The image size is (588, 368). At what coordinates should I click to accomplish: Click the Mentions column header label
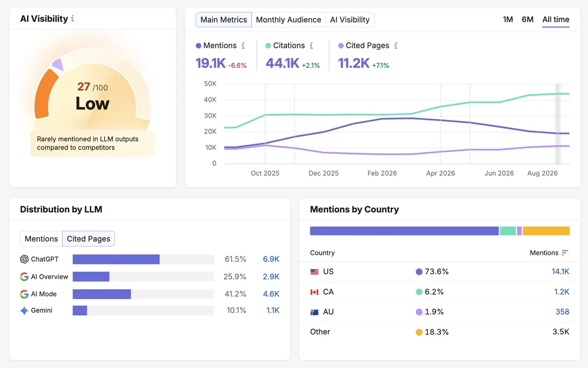[544, 253]
